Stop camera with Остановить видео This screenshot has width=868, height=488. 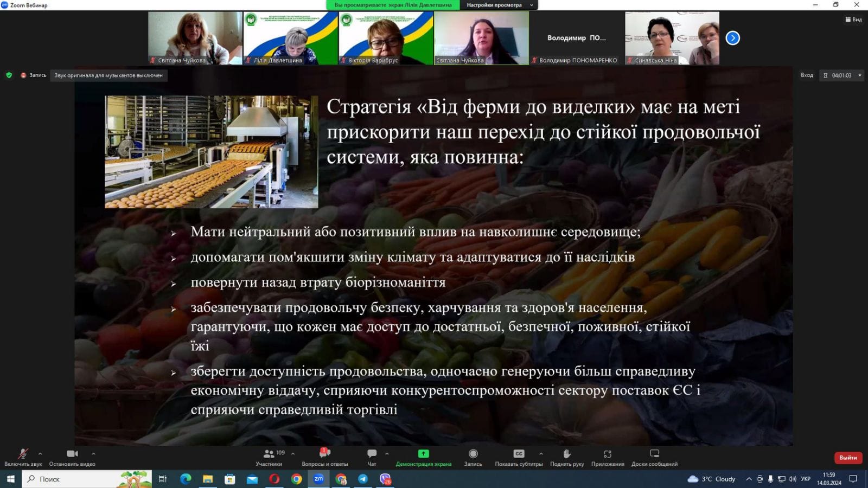click(72, 457)
